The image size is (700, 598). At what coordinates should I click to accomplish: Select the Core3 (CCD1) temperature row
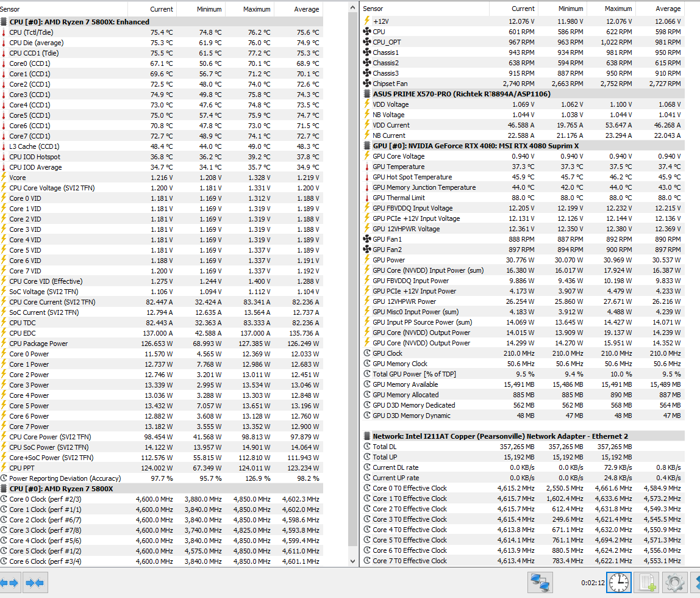(162, 95)
